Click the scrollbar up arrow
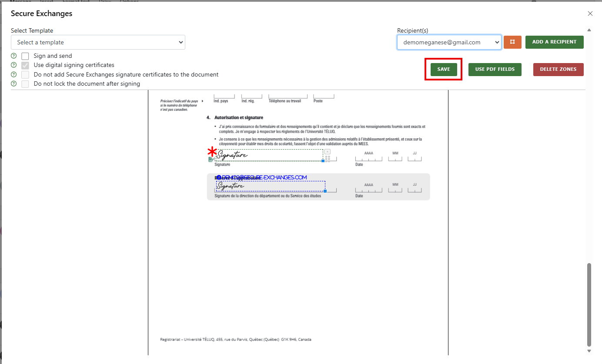 click(589, 30)
